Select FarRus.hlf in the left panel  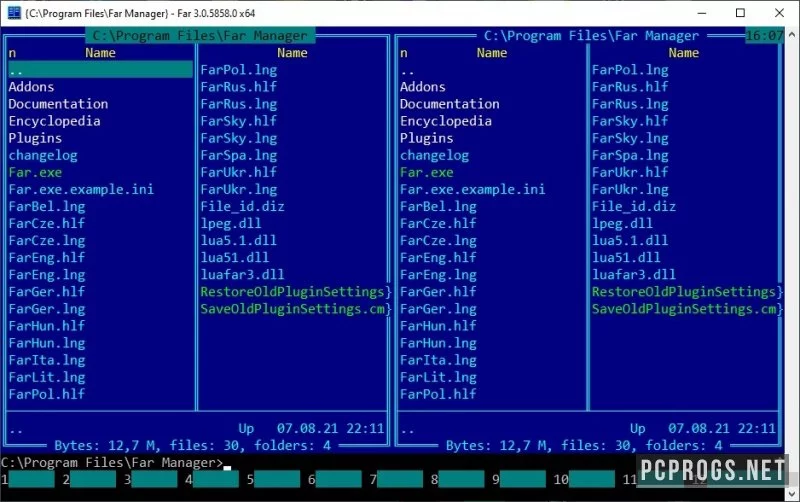[x=239, y=87]
